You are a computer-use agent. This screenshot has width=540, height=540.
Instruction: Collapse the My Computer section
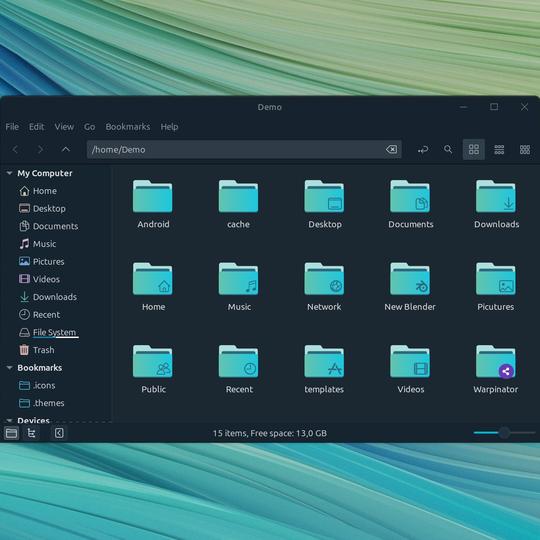pos(10,173)
